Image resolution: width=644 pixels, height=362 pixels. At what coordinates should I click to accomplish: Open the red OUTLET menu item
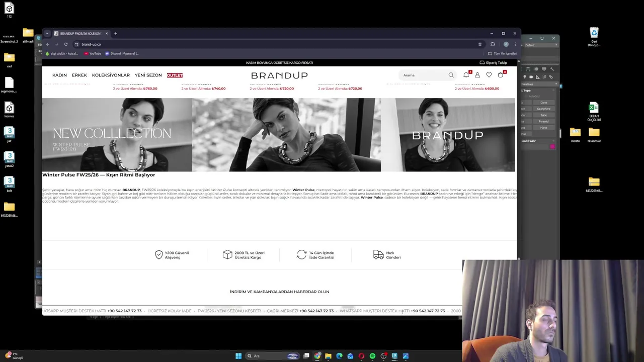tap(175, 75)
